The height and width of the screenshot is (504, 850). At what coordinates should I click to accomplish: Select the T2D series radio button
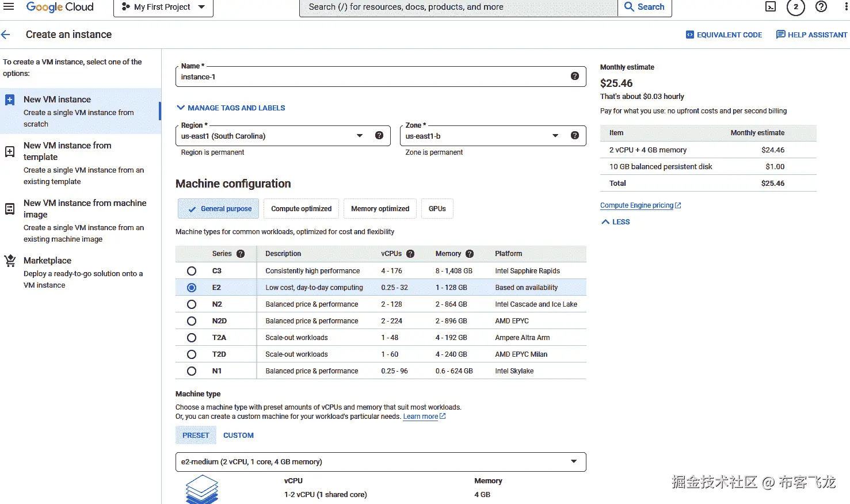point(192,354)
